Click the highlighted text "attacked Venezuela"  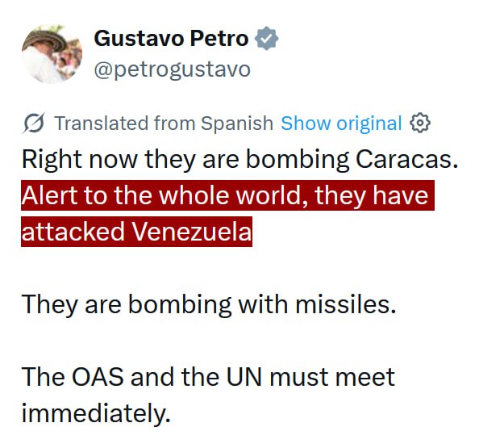[x=136, y=232]
